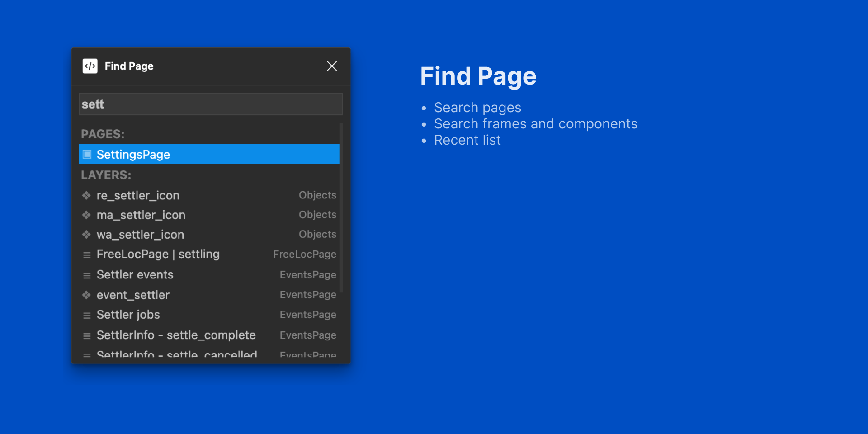Click the results list scrollbar

point(341,208)
